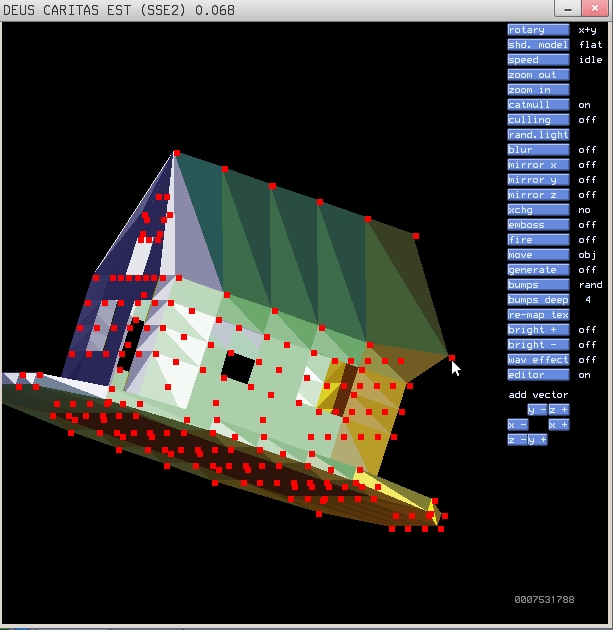Screen dimensions: 613x630
Task: Enable mirror z
Action: 537,195
